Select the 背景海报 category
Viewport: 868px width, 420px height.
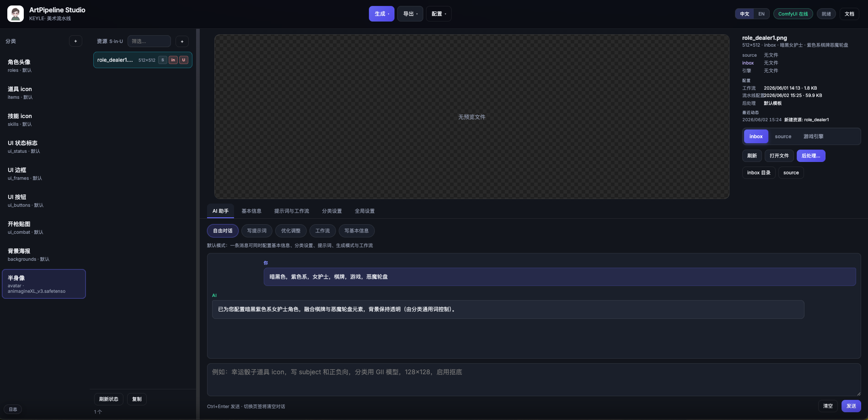44,255
